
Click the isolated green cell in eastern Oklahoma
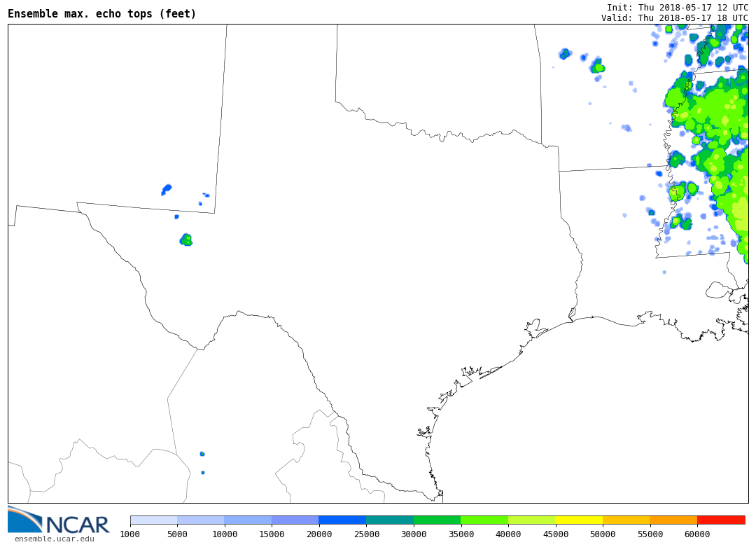pyautogui.click(x=597, y=67)
